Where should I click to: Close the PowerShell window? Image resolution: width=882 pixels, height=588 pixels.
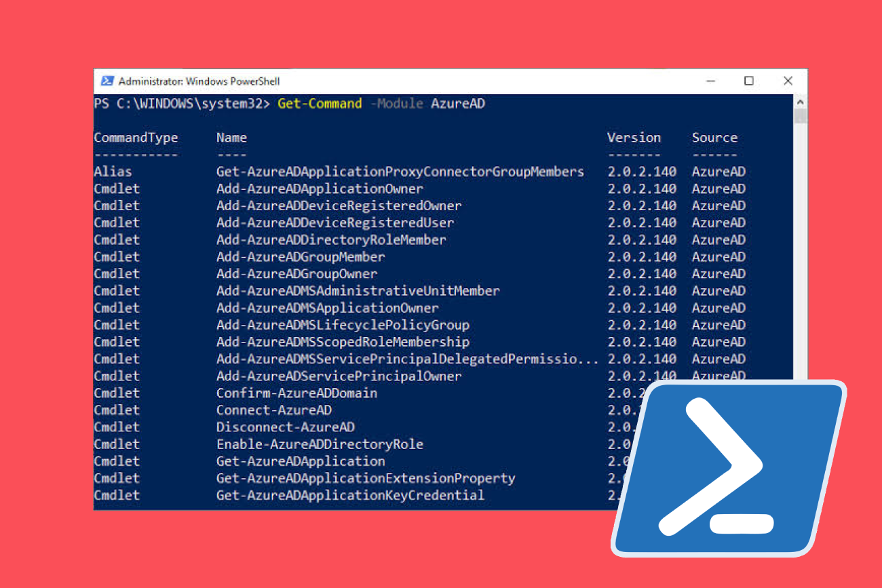pyautogui.click(x=788, y=81)
